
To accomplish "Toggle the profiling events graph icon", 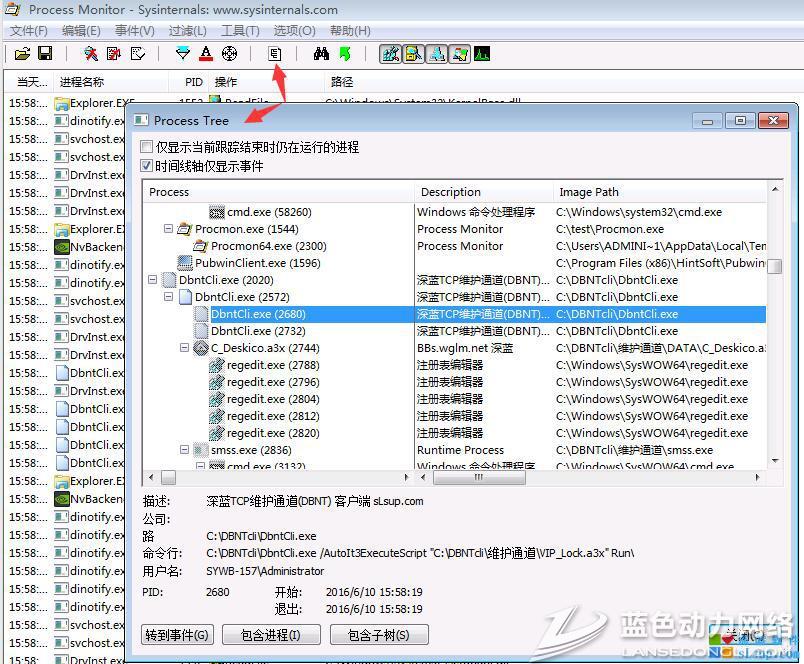I will click(482, 53).
